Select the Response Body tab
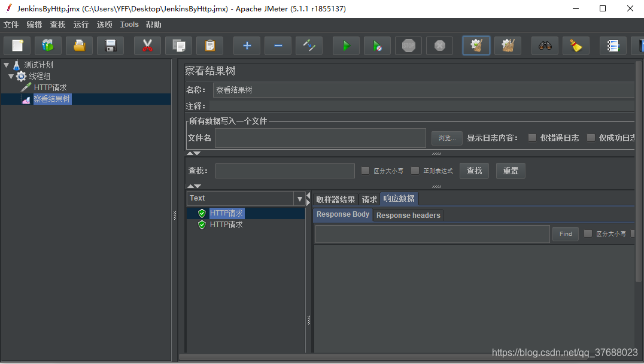The height and width of the screenshot is (364, 644). pyautogui.click(x=343, y=214)
